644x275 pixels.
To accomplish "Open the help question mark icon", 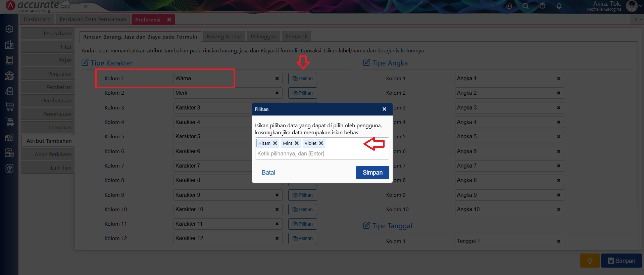I will [x=542, y=6].
